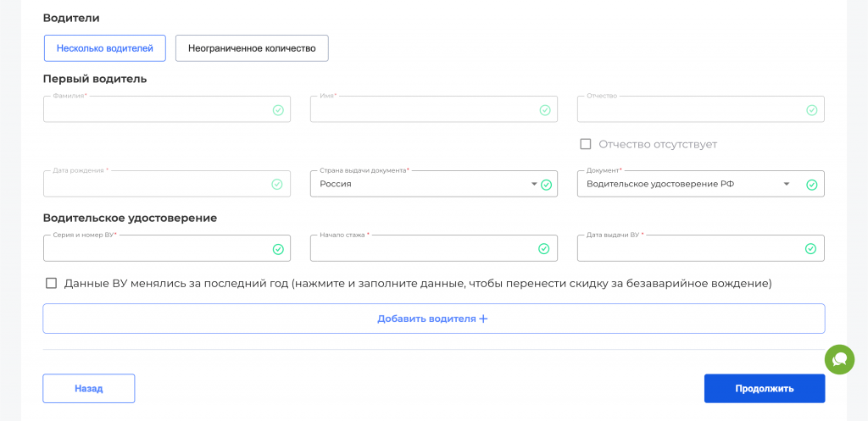Expand the Документ dropdown arrow

click(787, 184)
